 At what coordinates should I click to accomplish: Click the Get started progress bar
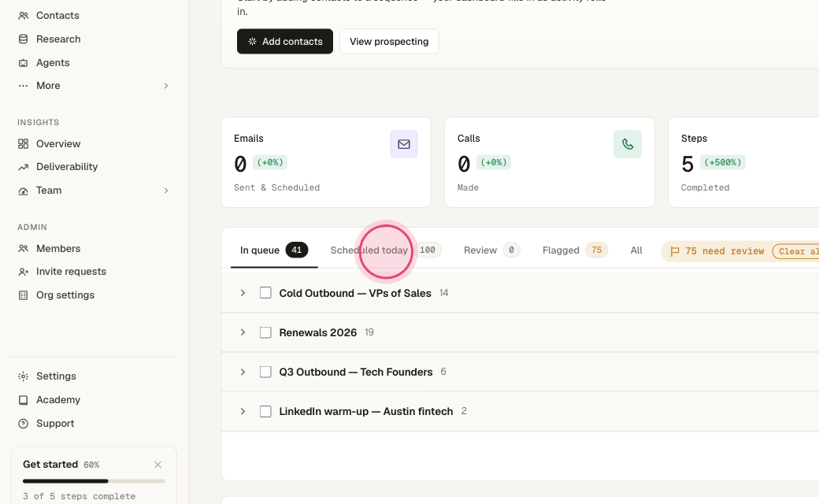click(94, 481)
